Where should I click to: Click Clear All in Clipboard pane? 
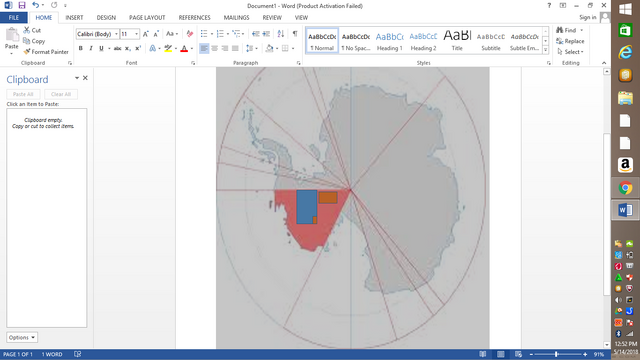point(61,94)
